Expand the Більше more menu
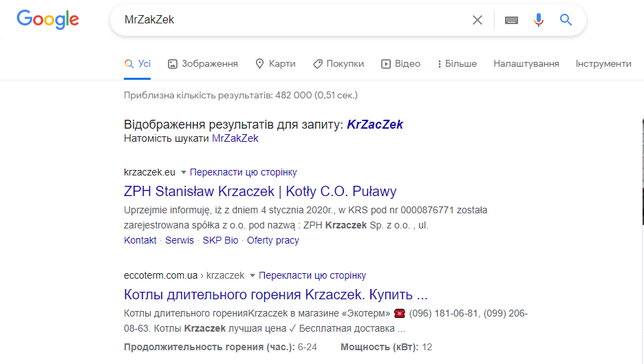 click(x=457, y=64)
